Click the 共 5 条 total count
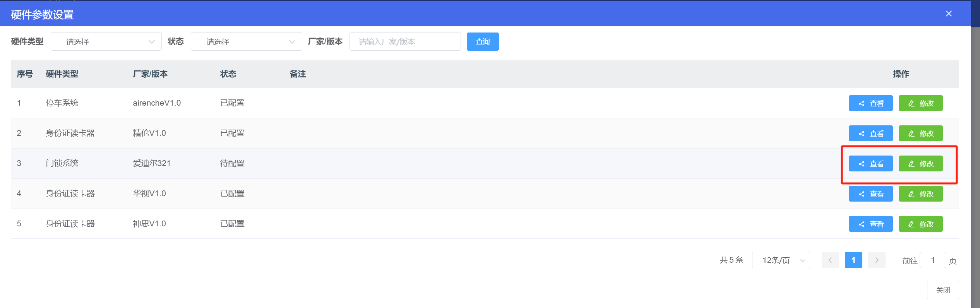This screenshot has height=308, width=980. [732, 260]
